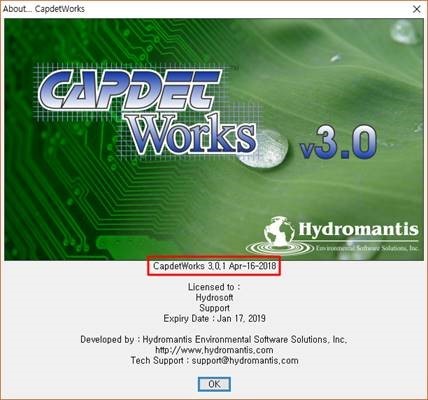
Task: Click the Hydrosoft licensee name
Action: (x=214, y=297)
